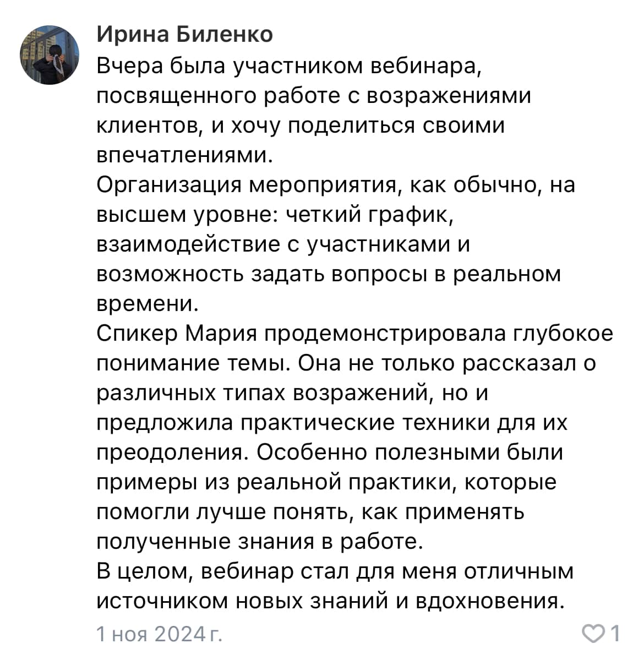Click the final word вдохновения
This screenshot has width=644, height=665.
click(x=489, y=601)
